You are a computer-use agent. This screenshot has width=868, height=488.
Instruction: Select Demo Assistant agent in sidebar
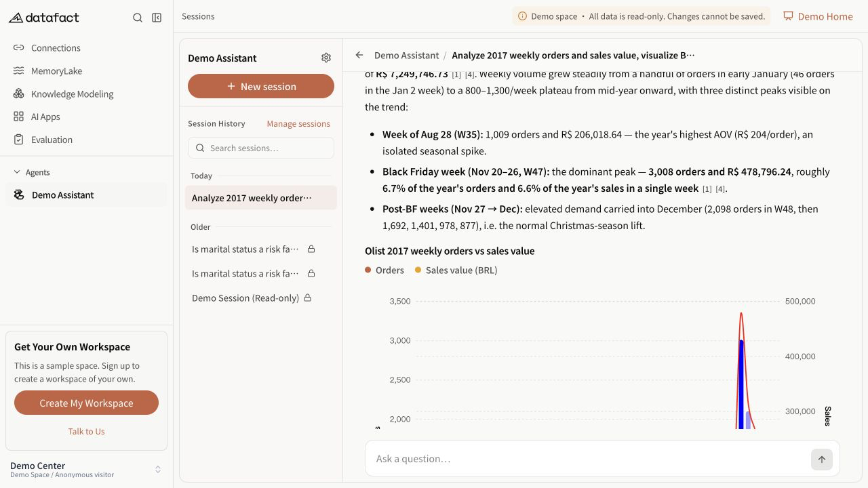(x=87, y=195)
